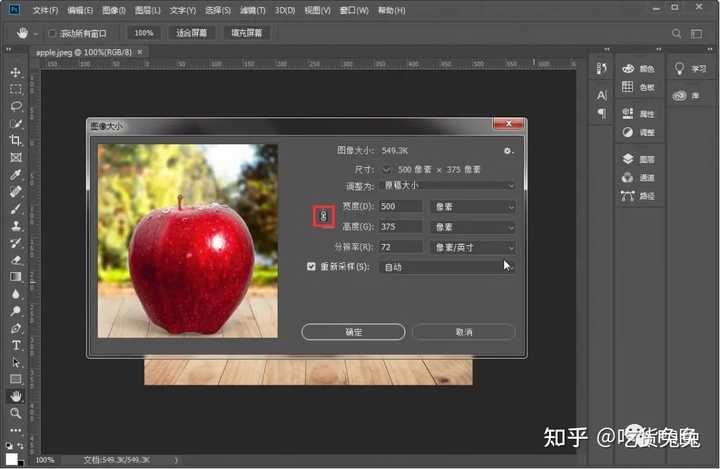Select the Lasso tool
Image resolution: width=720 pixels, height=469 pixels.
[16, 106]
